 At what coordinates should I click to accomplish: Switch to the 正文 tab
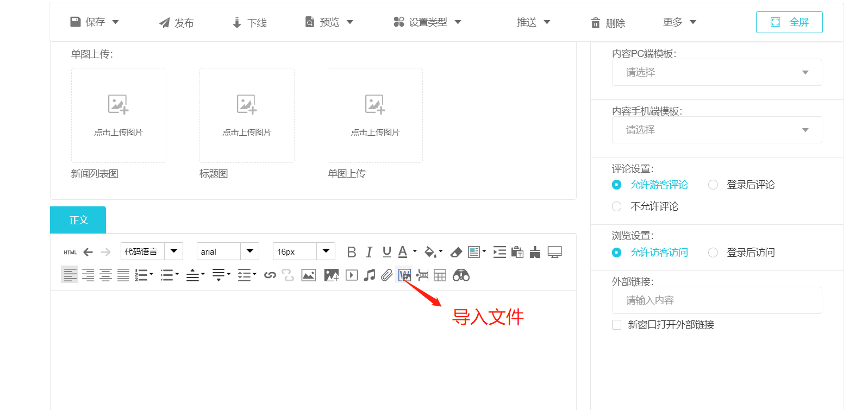(x=78, y=220)
